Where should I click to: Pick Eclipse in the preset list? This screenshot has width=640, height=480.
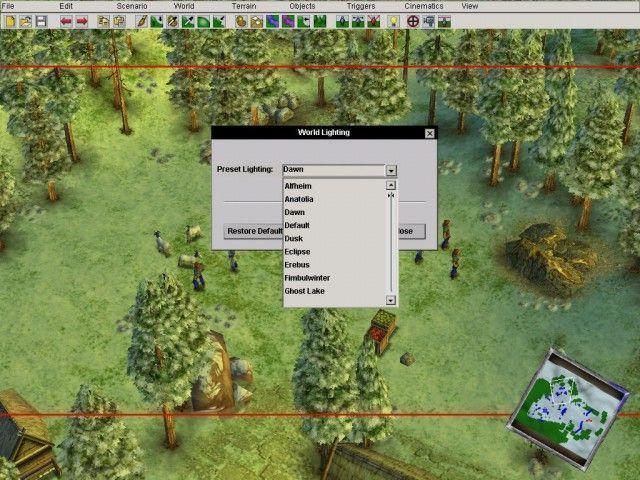[298, 251]
